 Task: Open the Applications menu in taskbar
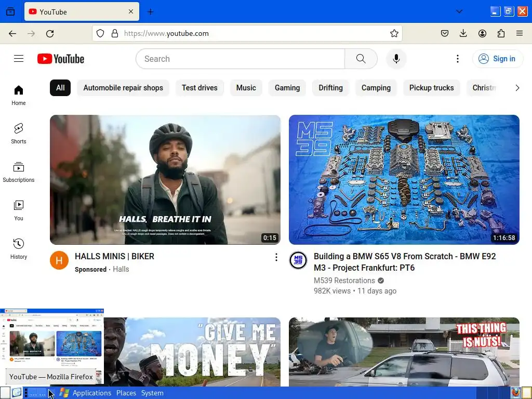click(91, 393)
